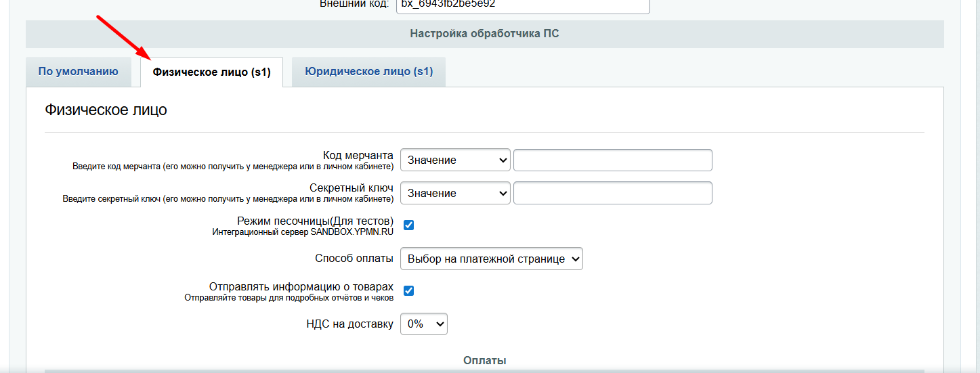This screenshot has height=373, width=980.
Task: Click the Внешний код input field
Action: pyautogui.click(x=522, y=4)
